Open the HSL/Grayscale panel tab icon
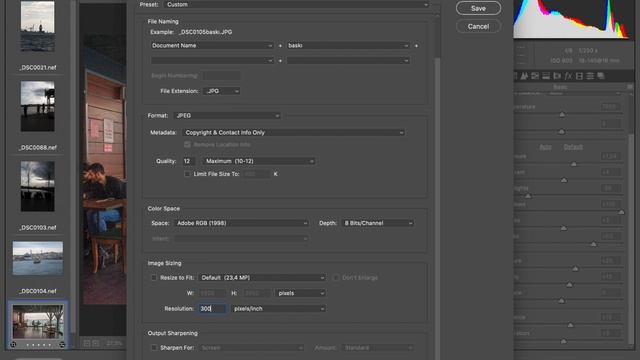This screenshot has height=360, width=640. point(535,76)
